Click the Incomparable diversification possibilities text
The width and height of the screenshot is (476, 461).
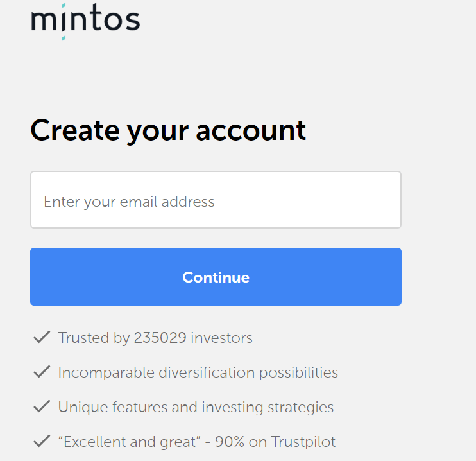pos(198,372)
